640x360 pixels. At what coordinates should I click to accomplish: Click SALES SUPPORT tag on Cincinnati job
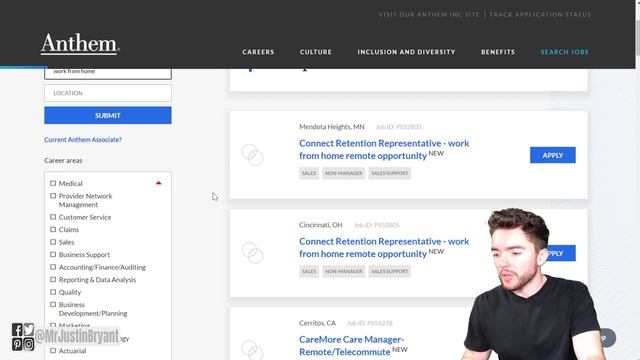390,271
